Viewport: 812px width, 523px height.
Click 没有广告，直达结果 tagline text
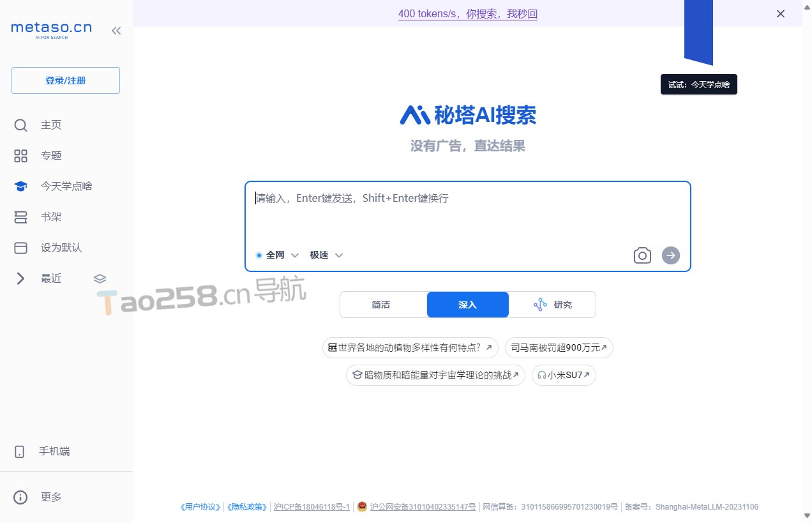(x=468, y=146)
